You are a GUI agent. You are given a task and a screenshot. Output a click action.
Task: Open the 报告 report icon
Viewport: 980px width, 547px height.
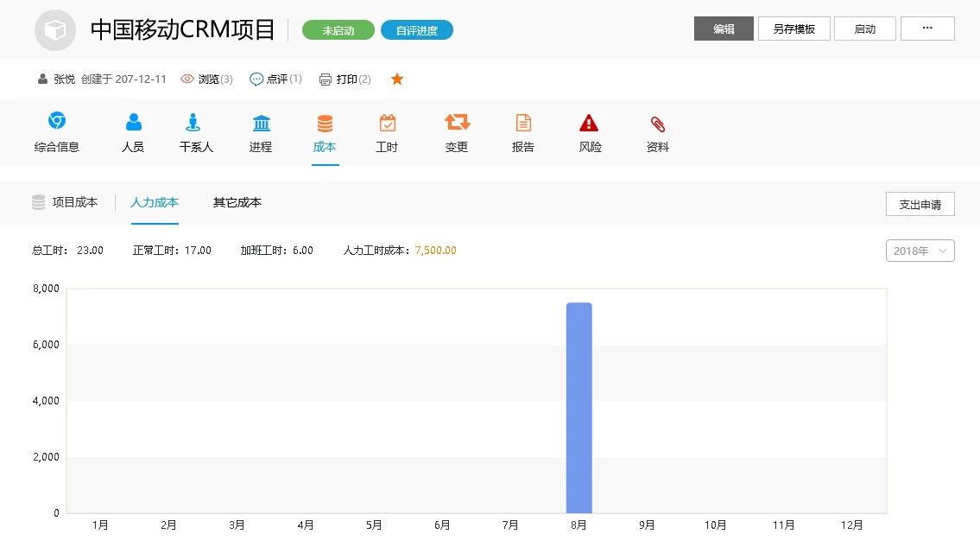coord(523,122)
